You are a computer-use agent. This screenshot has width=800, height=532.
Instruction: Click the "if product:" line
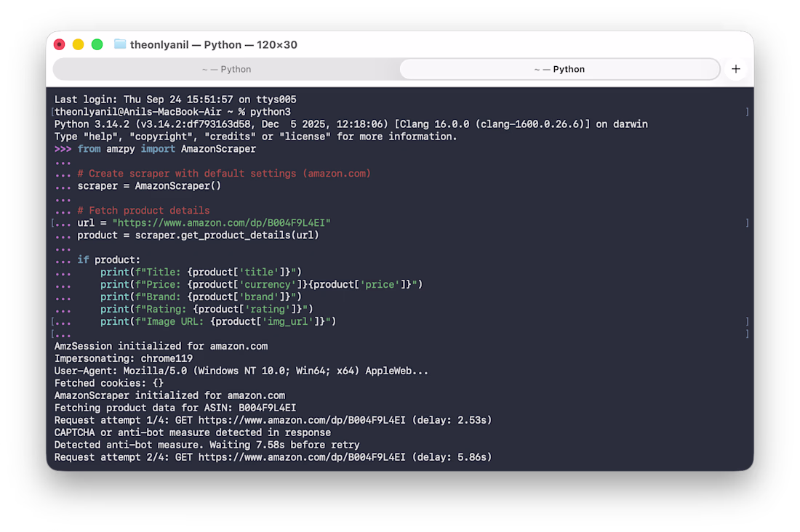(108, 259)
